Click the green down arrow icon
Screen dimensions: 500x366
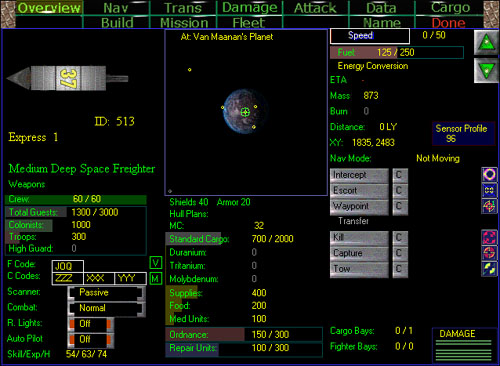click(x=486, y=70)
